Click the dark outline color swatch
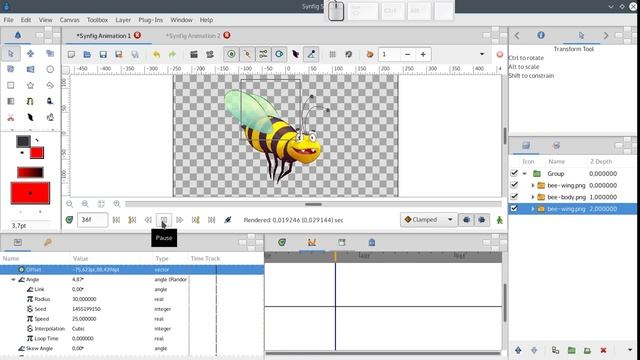The image size is (640, 360). pyautogui.click(x=23, y=141)
